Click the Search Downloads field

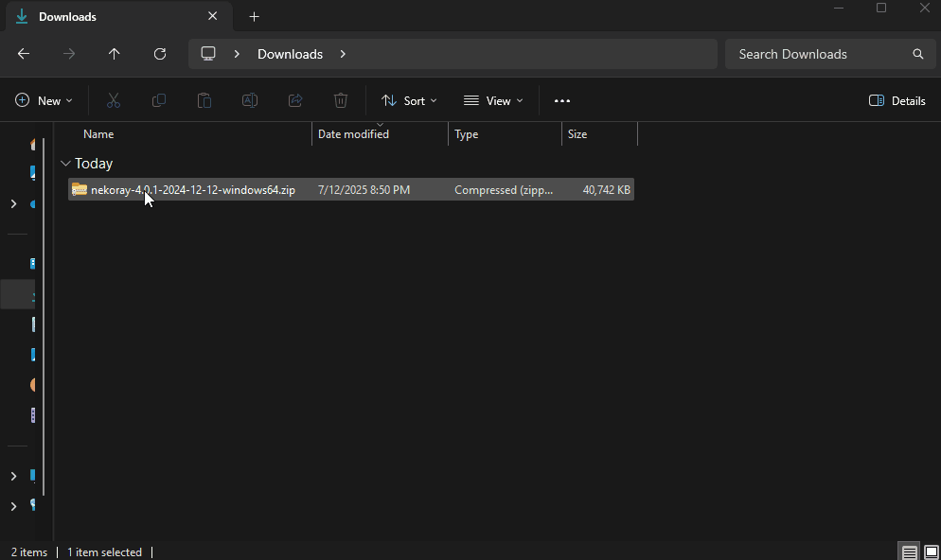coord(819,54)
